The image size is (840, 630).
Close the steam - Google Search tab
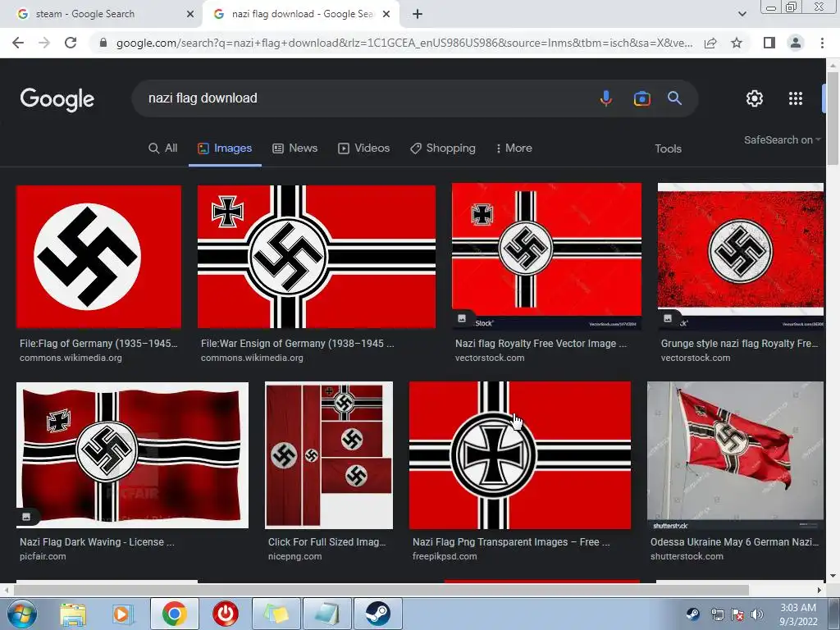click(x=190, y=14)
